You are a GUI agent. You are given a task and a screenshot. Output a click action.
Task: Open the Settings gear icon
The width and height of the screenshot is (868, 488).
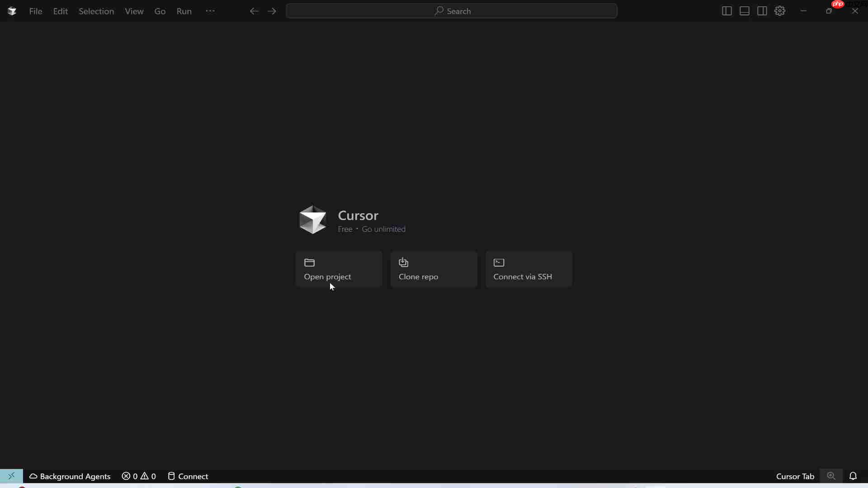tap(780, 11)
